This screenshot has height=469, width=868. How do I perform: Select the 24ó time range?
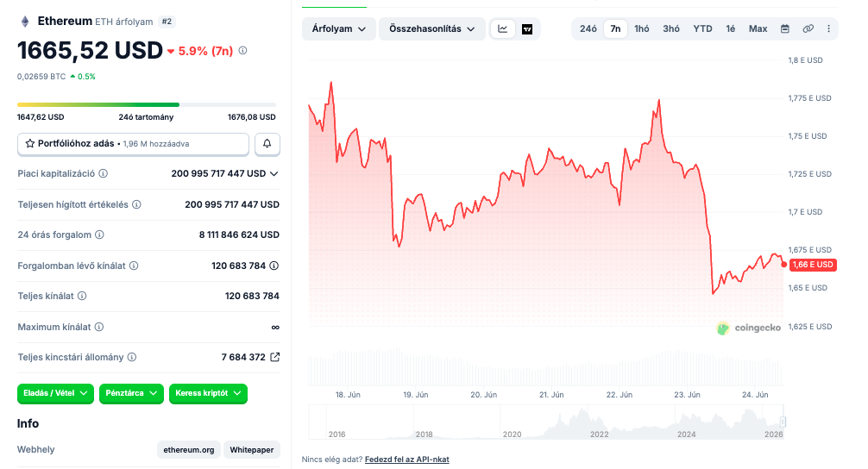(588, 28)
